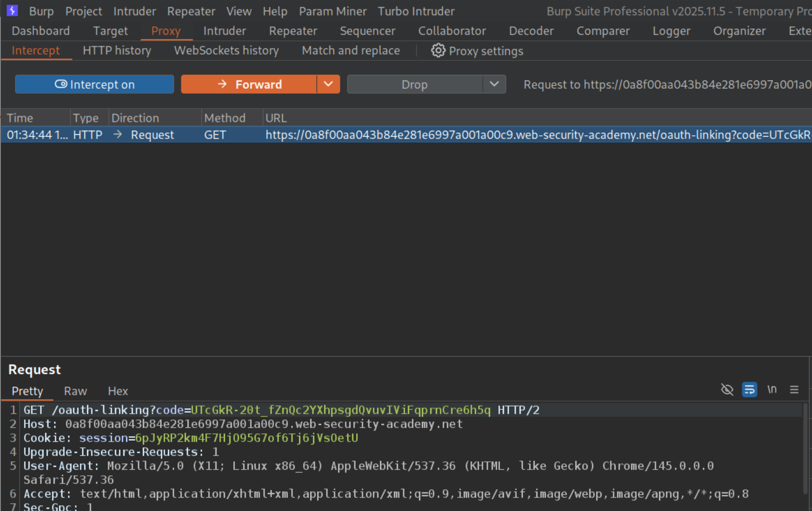The height and width of the screenshot is (511, 812).
Task: Switch to the Hex request view
Action: [x=118, y=391]
